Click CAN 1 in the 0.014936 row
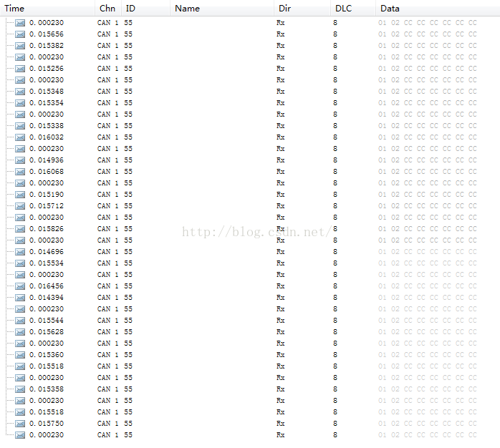 click(x=107, y=160)
